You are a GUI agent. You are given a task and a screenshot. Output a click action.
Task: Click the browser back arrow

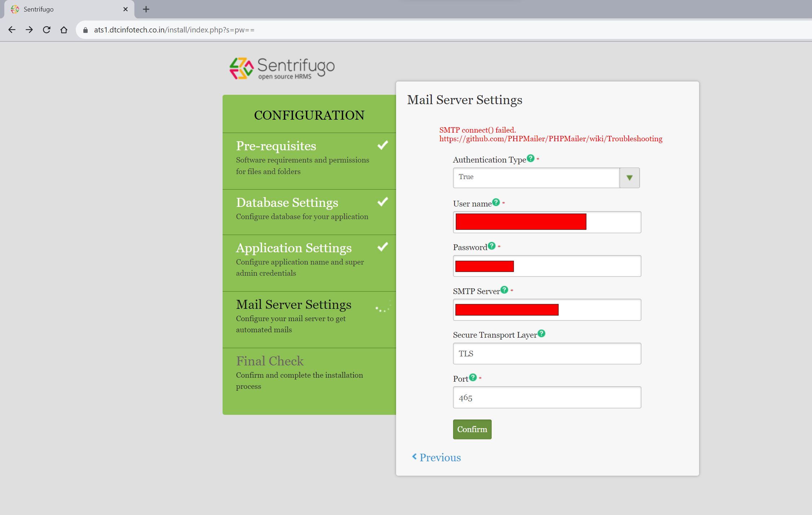tap(12, 30)
